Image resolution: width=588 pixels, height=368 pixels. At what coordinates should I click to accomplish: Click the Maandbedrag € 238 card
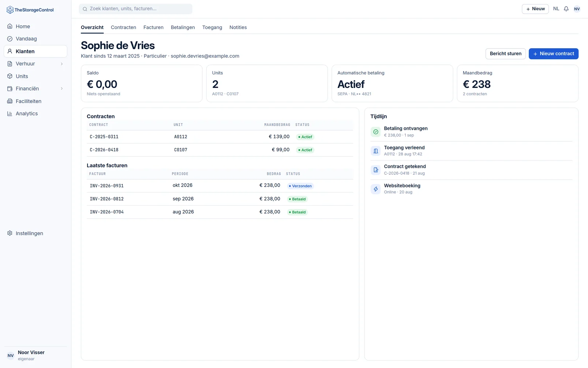(517, 84)
